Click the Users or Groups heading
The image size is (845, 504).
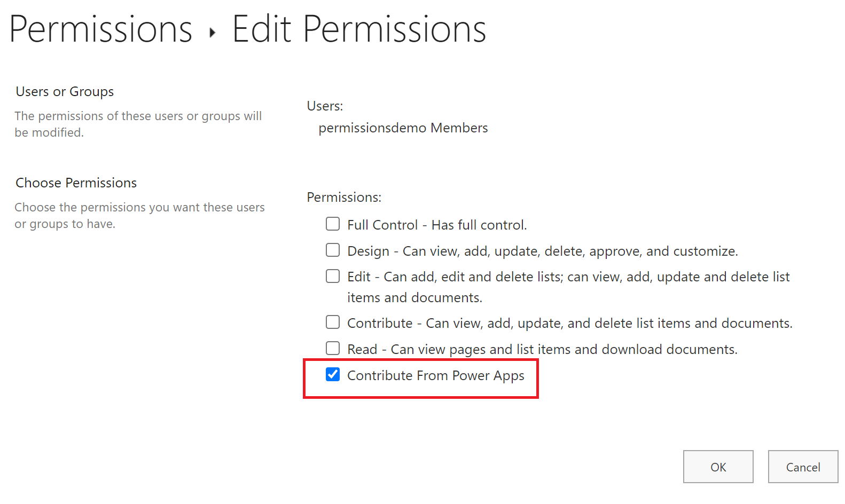pyautogui.click(x=65, y=92)
